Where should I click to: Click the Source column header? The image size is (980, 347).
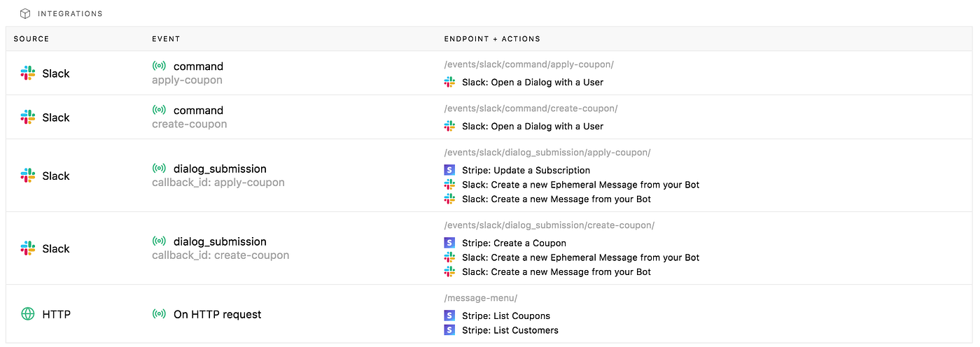tap(31, 38)
